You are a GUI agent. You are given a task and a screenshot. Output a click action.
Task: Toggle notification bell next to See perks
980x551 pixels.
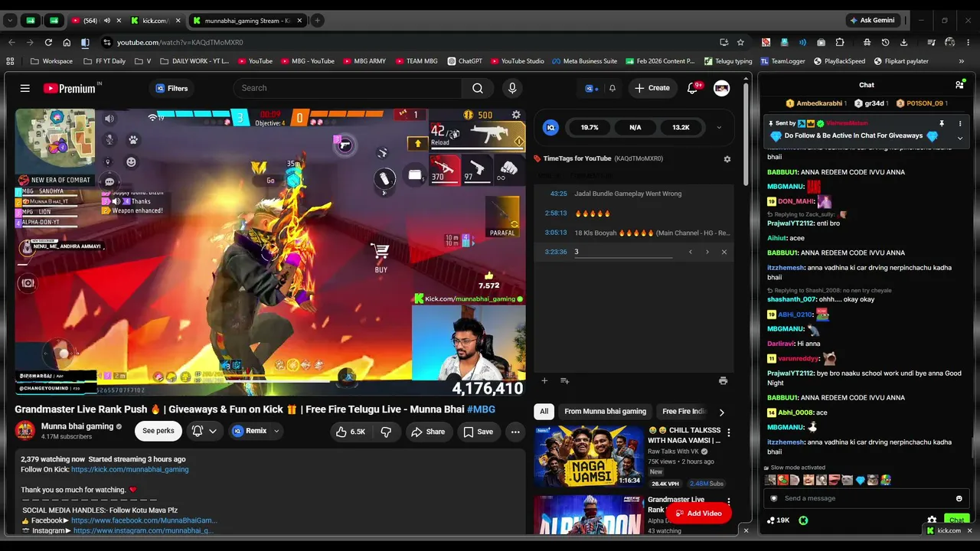[x=203, y=431]
